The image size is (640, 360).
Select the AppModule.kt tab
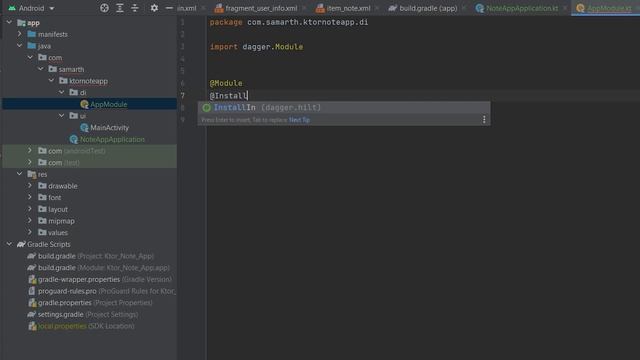[x=604, y=8]
